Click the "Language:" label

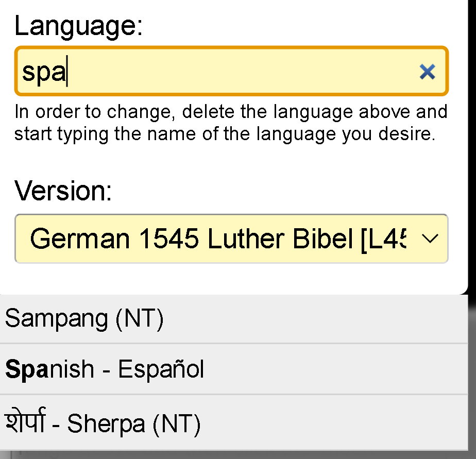point(78,26)
